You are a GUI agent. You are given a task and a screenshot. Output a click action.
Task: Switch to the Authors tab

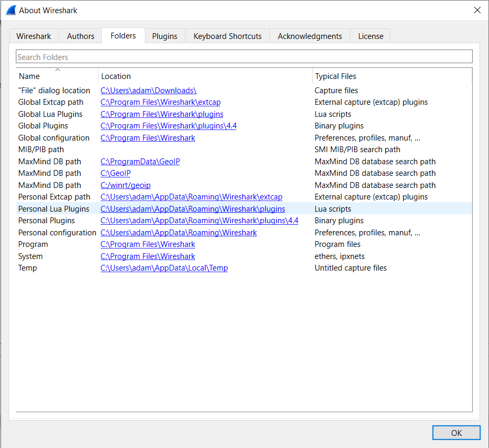click(80, 36)
